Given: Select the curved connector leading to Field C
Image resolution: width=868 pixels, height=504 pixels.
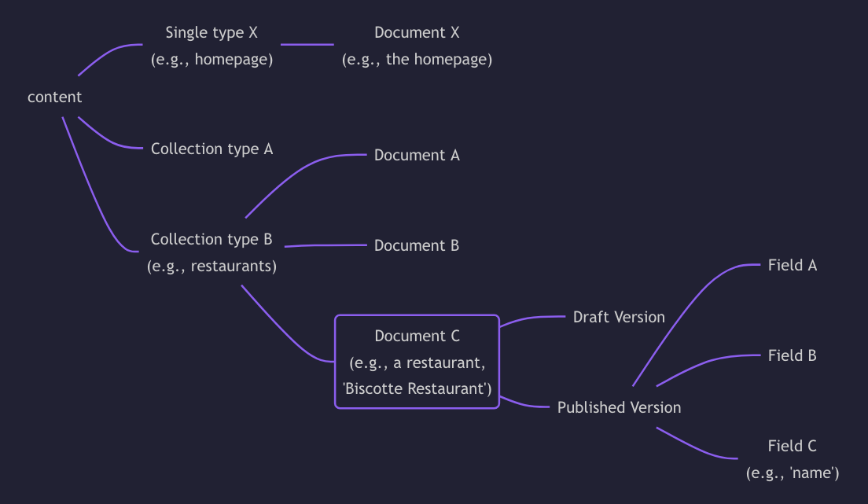Looking at the screenshot, I should point(694,447).
